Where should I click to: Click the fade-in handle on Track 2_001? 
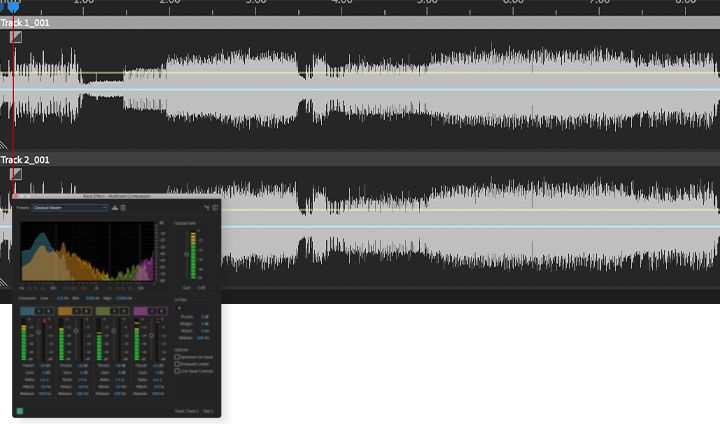pyautogui.click(x=15, y=175)
